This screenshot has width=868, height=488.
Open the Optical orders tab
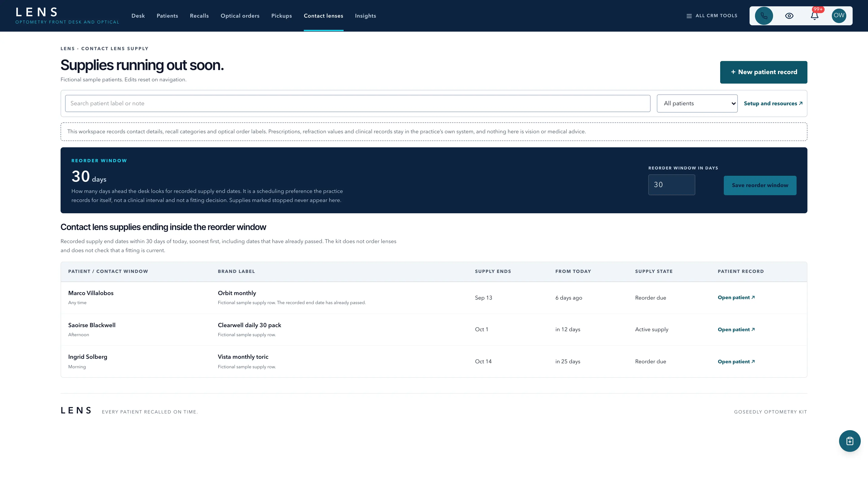tap(240, 16)
